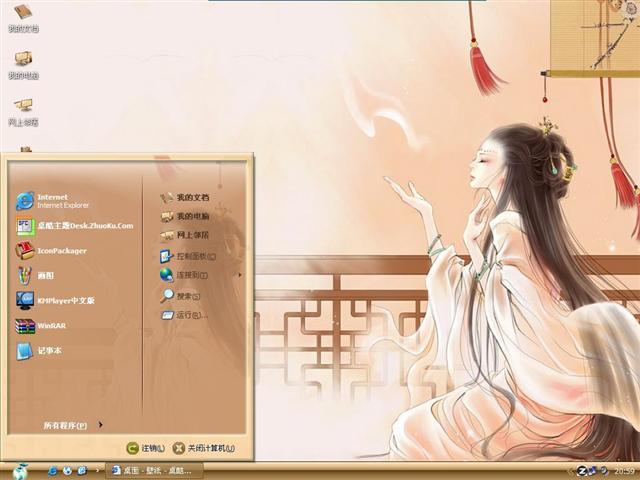Switch to 桌面 - 壁纸 - 桌酷 taskbar window
640x480 pixels.
(x=153, y=471)
